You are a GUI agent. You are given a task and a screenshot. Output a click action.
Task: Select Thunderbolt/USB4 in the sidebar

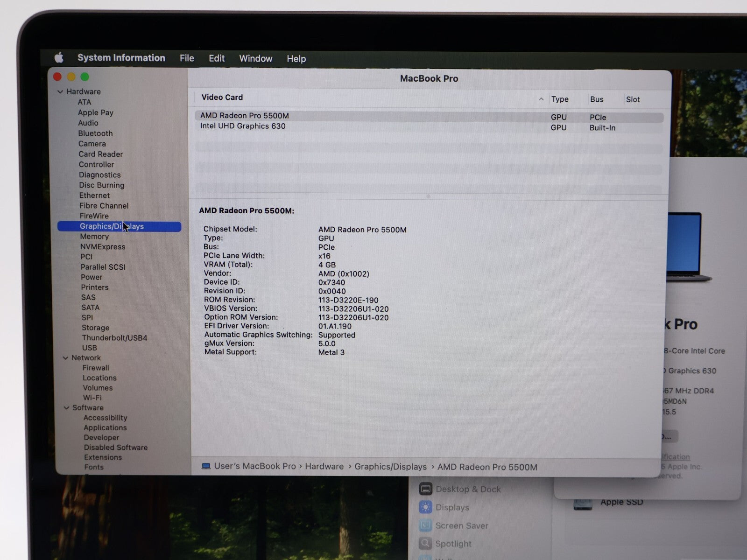[x=114, y=338]
